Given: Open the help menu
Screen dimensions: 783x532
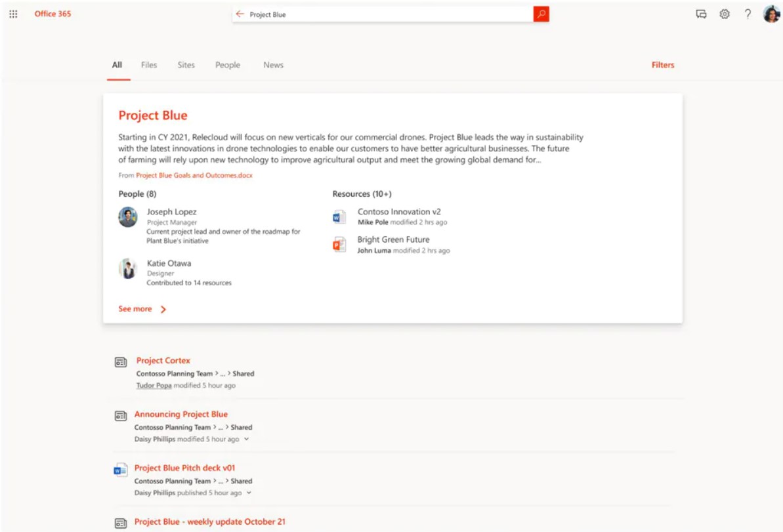Looking at the screenshot, I should pyautogui.click(x=747, y=13).
